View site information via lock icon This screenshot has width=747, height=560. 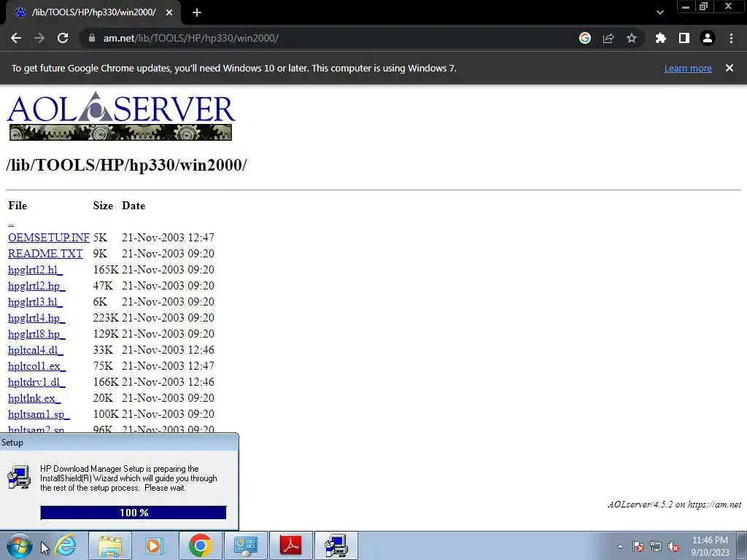(92, 38)
